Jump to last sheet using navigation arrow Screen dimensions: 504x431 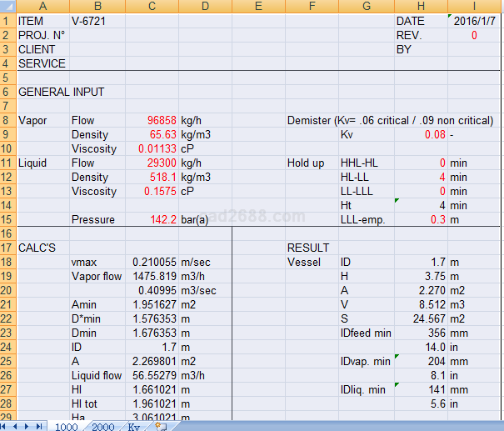point(40,426)
